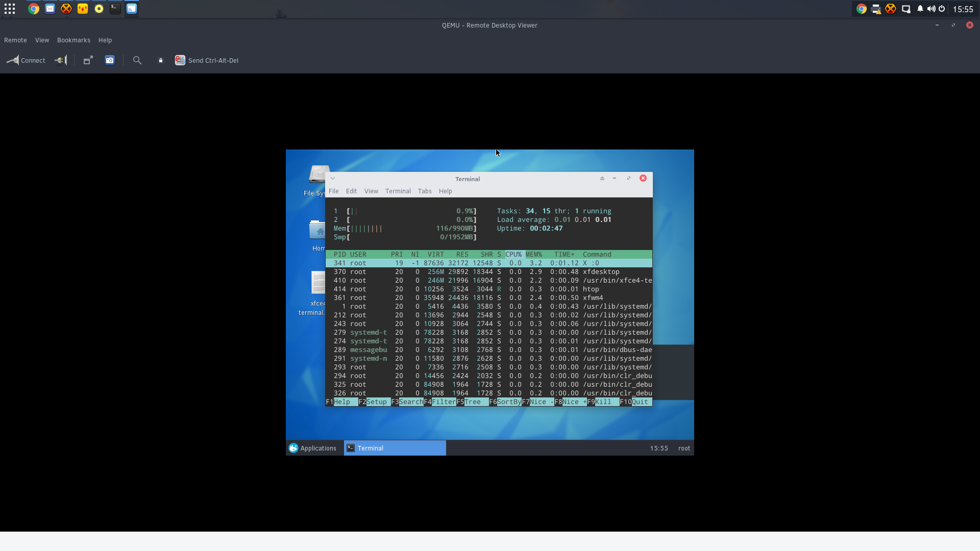Send Ctrl-Alt-Del to the remote machine

click(207, 60)
